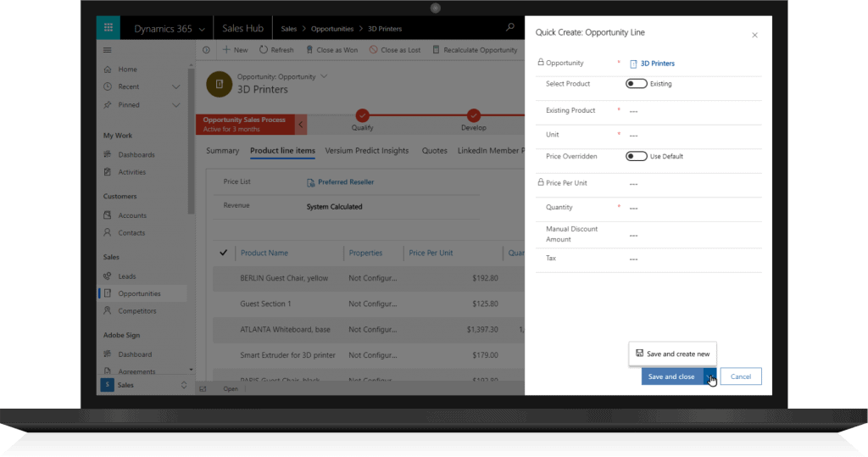Click Sales Hub app title
This screenshot has width=868, height=457.
point(242,28)
